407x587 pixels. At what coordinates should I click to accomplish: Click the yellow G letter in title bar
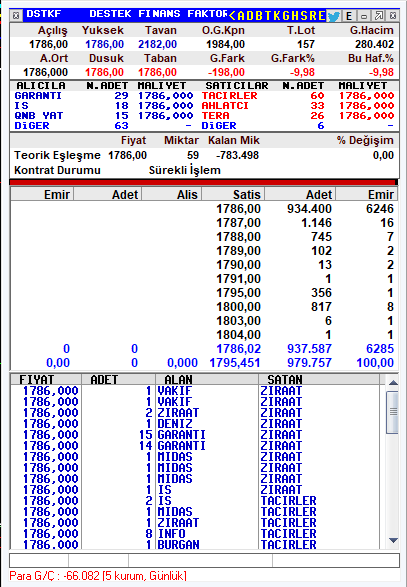point(286,15)
